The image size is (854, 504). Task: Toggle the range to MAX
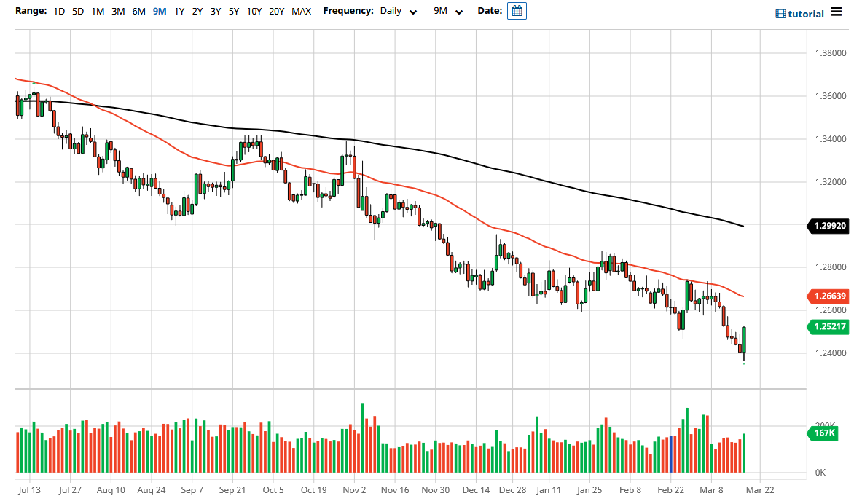[301, 12]
